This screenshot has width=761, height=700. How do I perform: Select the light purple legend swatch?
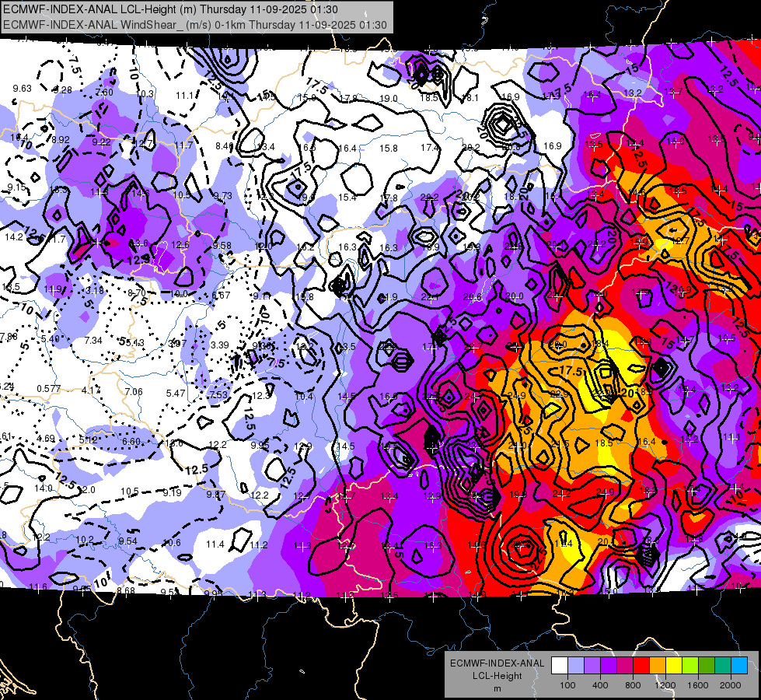(592, 666)
